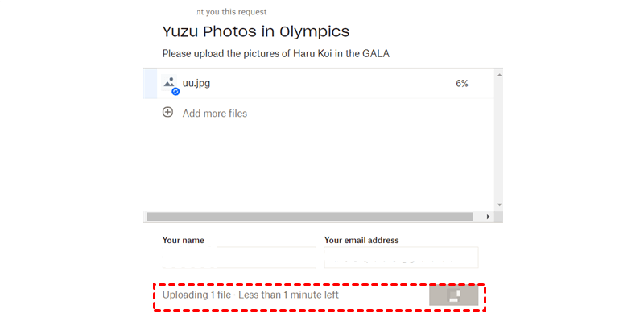Screen dimensions: 644x322
Task: Click the empty area below file list
Action: pyautogui.click(x=322, y=165)
